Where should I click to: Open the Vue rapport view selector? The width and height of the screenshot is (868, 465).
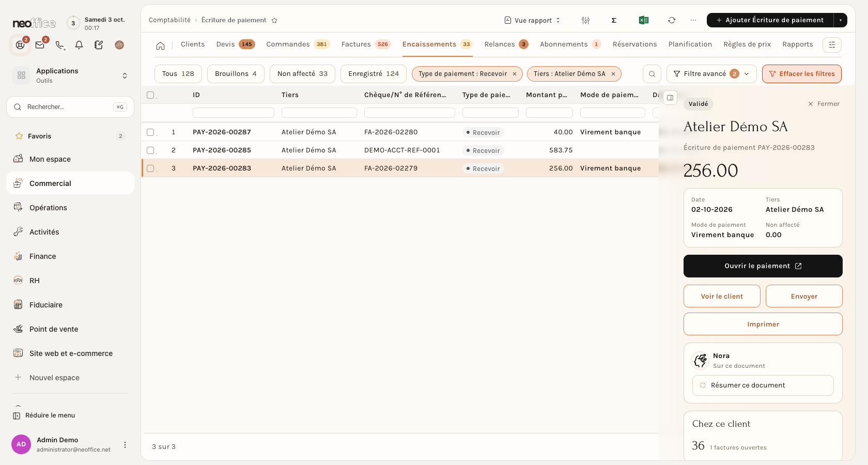point(533,20)
